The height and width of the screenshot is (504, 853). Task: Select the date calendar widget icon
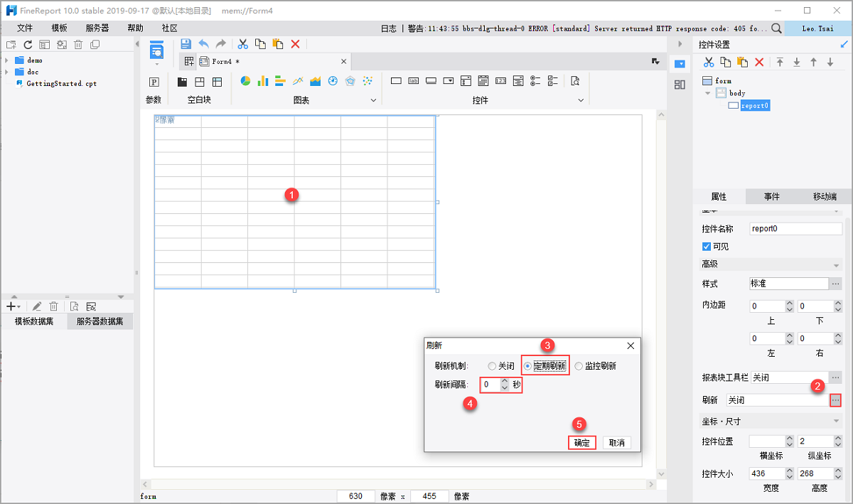click(483, 81)
